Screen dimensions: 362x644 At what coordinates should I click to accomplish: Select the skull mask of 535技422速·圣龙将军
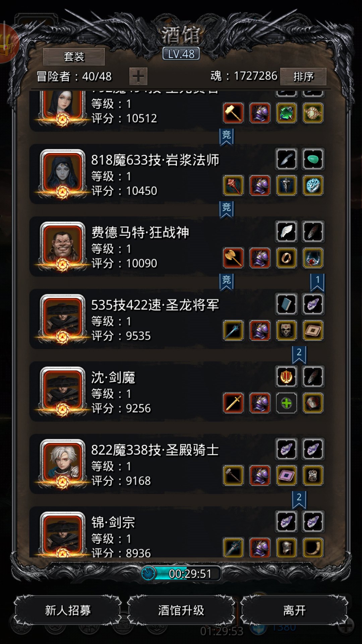click(286, 330)
